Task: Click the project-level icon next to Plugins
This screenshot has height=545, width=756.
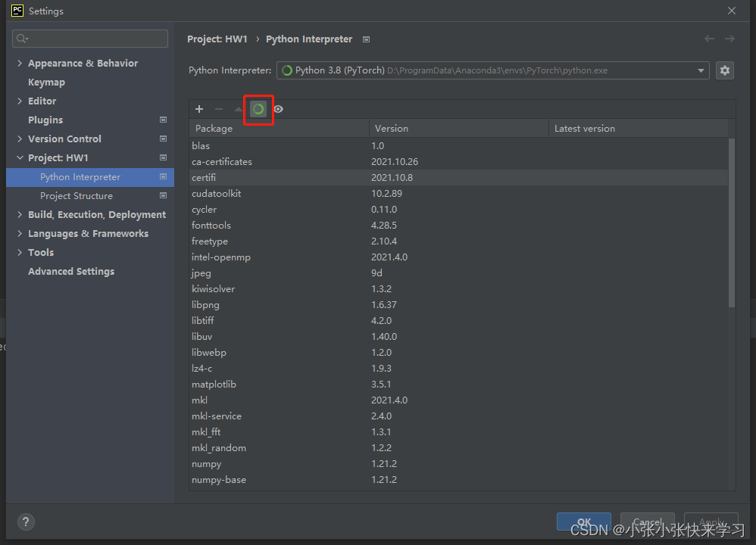Action: pos(164,120)
